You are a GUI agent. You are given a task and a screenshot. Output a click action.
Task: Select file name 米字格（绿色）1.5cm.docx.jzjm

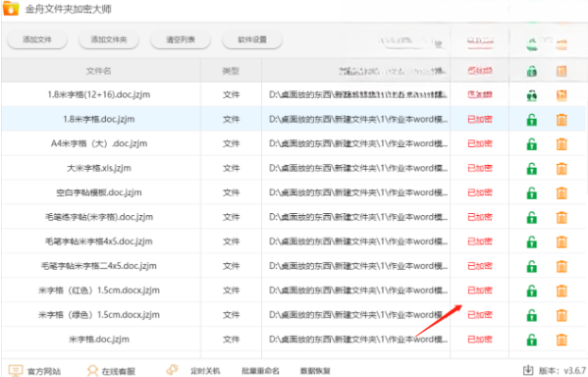pyautogui.click(x=99, y=315)
